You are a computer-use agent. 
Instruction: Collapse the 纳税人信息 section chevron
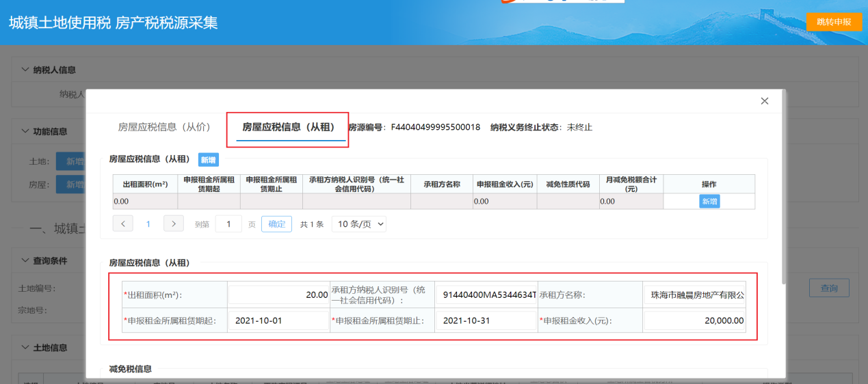pyautogui.click(x=25, y=70)
